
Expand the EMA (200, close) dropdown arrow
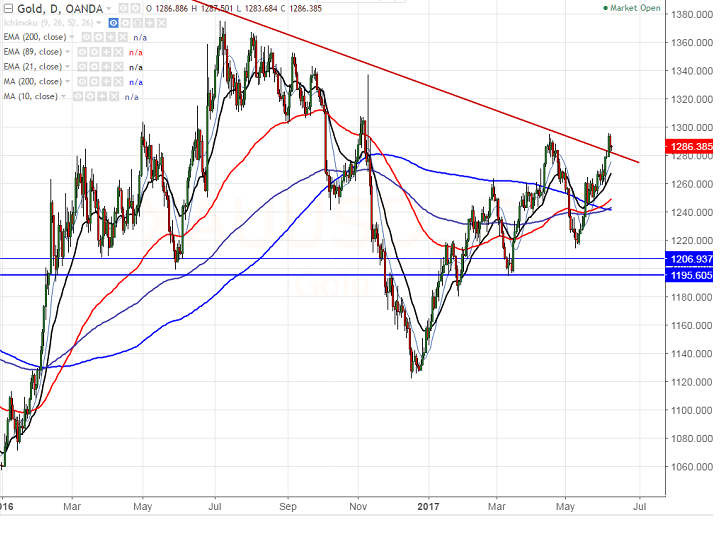pyautogui.click(x=72, y=37)
